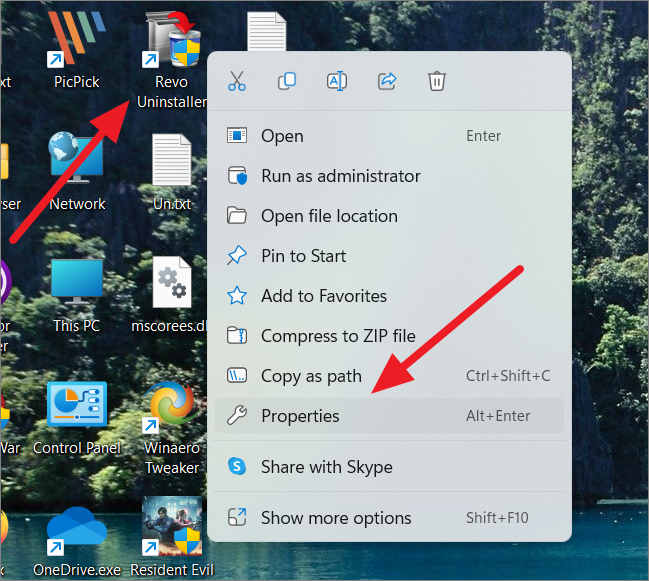The height and width of the screenshot is (581, 649).
Task: Choose Pin to Start
Action: (x=389, y=256)
